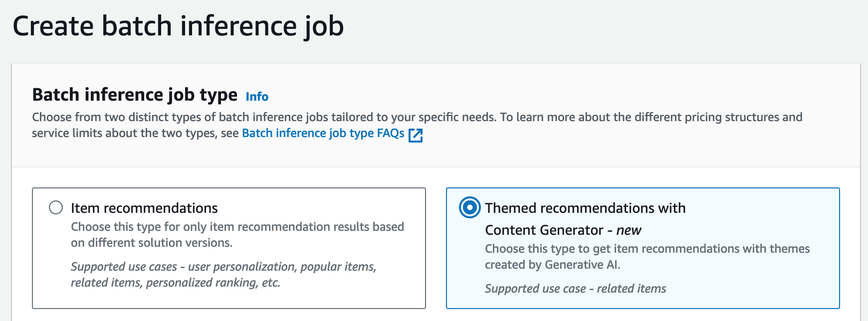Click the Item recommendations option title

pos(144,208)
